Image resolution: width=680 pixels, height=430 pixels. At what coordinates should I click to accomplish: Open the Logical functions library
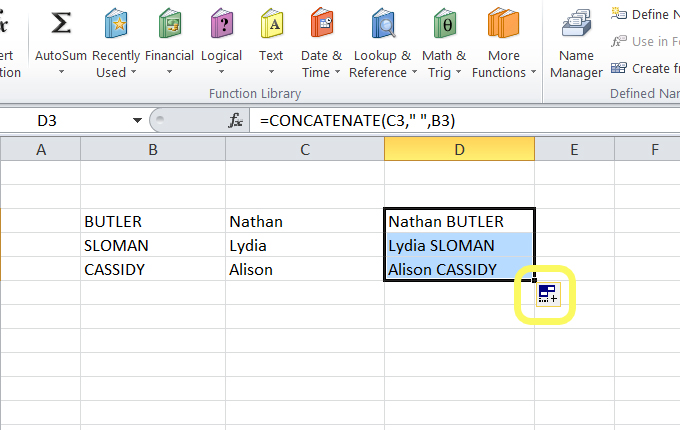pyautogui.click(x=221, y=24)
